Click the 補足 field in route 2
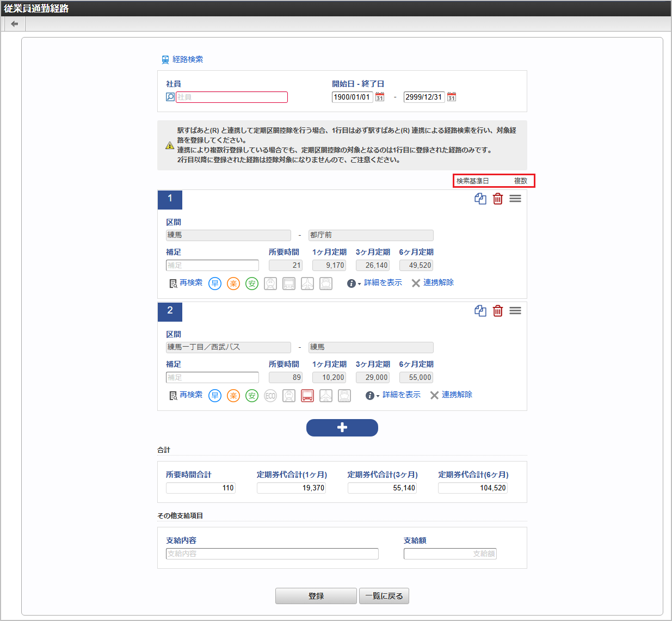 212,377
